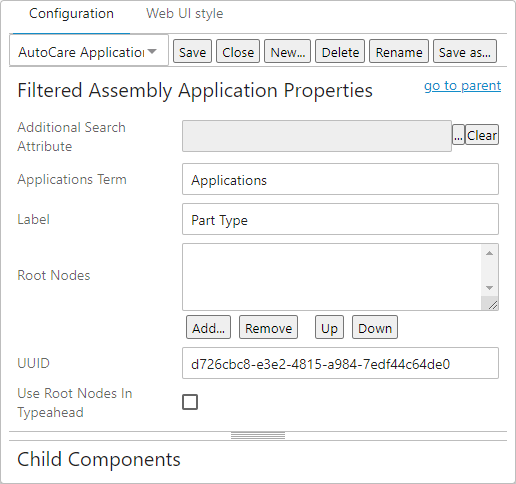Viewport: 516px width, 484px height.
Task: Create a new configuration with New...
Action: click(x=287, y=52)
